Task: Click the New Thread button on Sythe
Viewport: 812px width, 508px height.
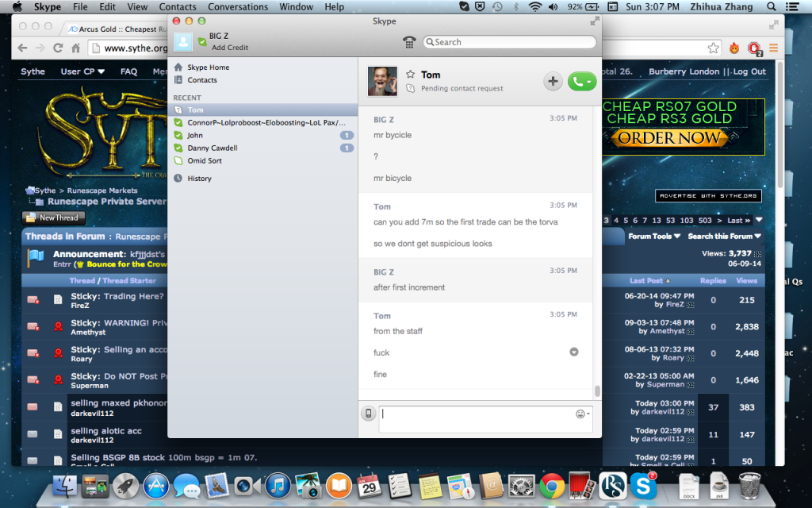Action: click(x=53, y=217)
